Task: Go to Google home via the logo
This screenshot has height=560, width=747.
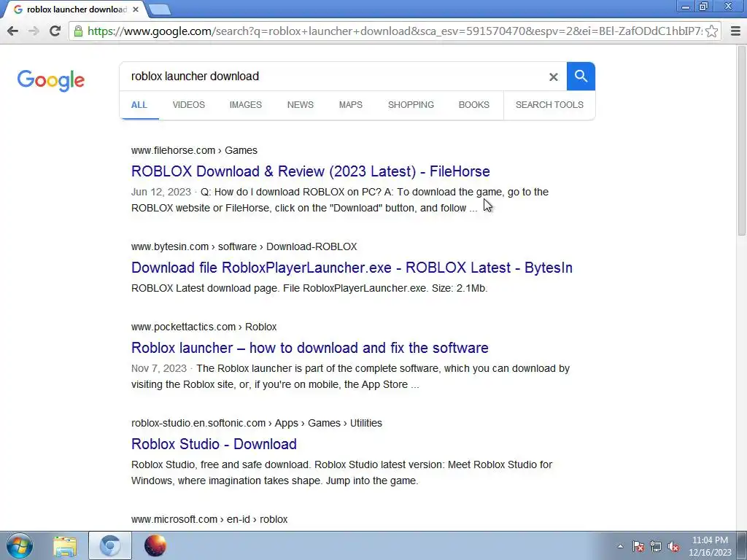Action: click(51, 80)
